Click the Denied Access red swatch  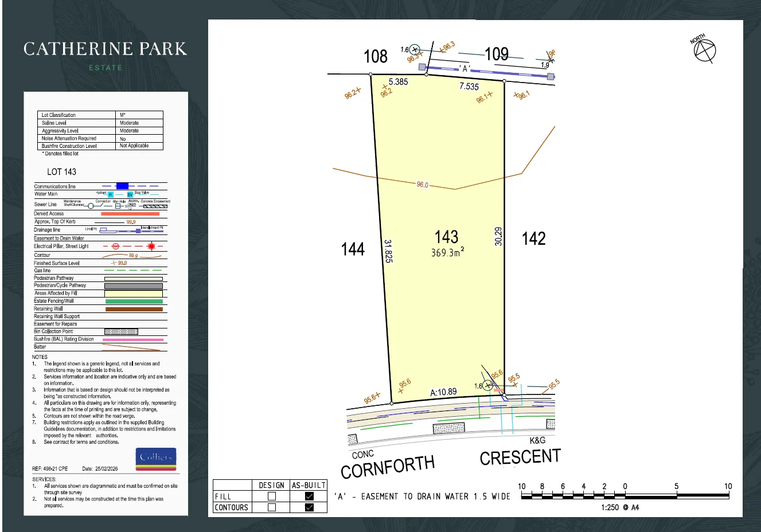[130, 214]
